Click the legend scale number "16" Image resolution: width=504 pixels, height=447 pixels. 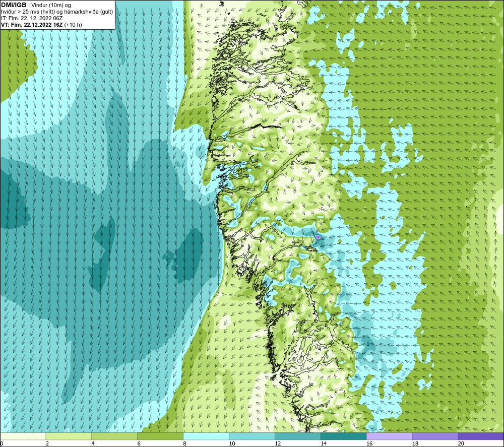coord(369,443)
